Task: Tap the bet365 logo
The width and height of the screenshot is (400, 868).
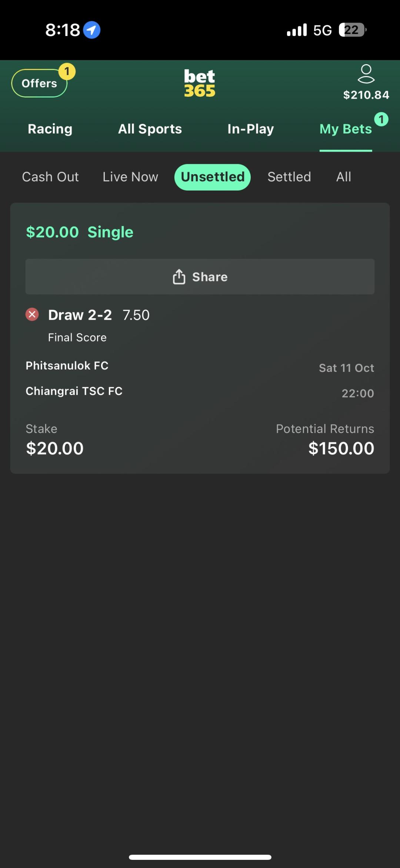Action: [200, 83]
